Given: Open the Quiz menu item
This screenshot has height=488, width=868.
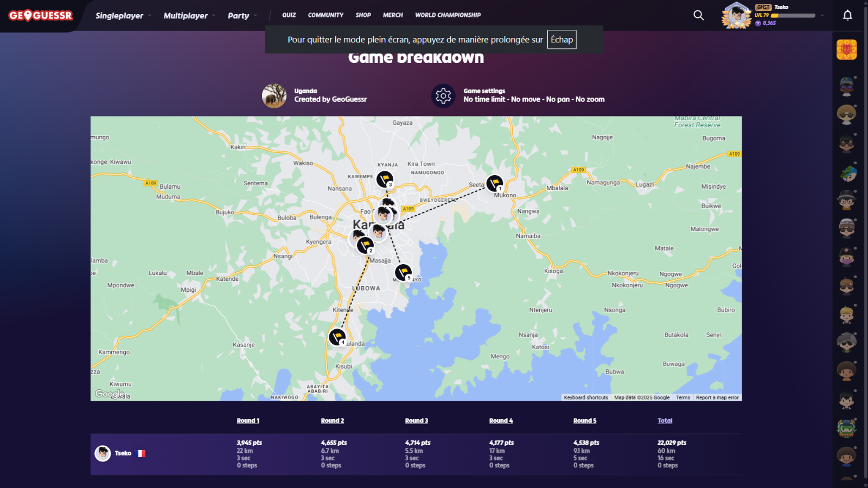Looking at the screenshot, I should (x=289, y=15).
